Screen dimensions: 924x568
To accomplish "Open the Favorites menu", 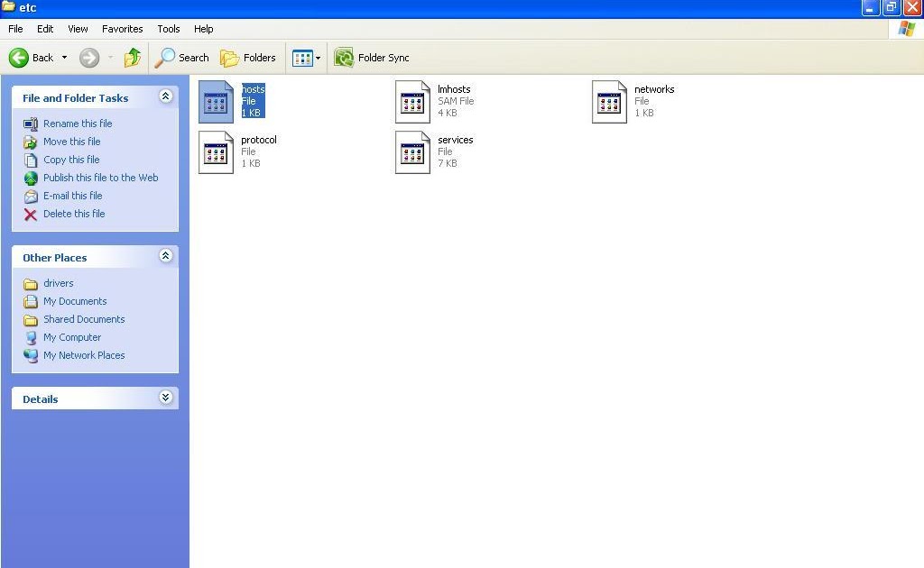I will (x=122, y=29).
